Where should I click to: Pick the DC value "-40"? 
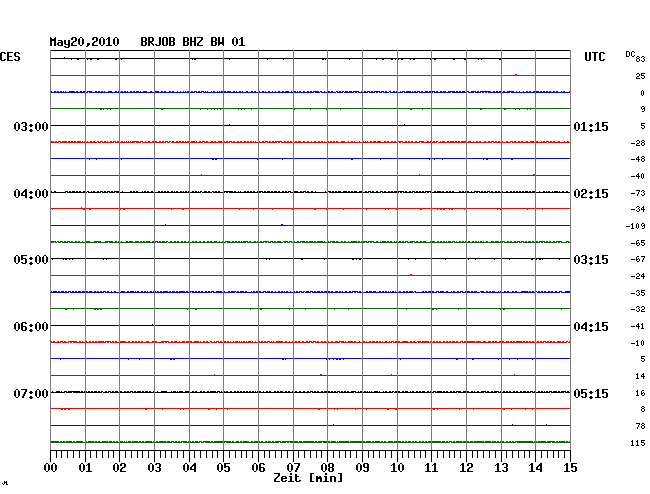pyautogui.click(x=638, y=176)
